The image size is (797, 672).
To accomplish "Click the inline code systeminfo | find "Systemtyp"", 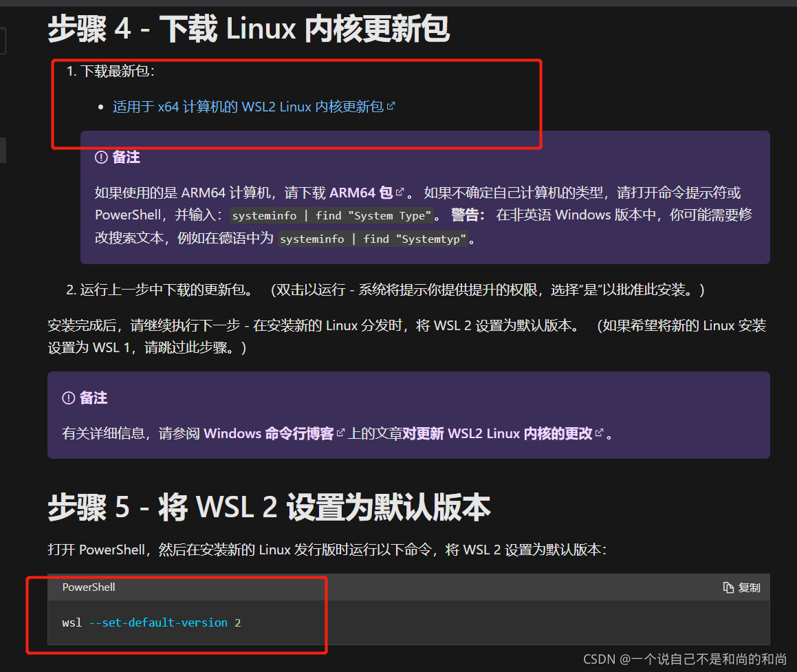I will click(373, 239).
